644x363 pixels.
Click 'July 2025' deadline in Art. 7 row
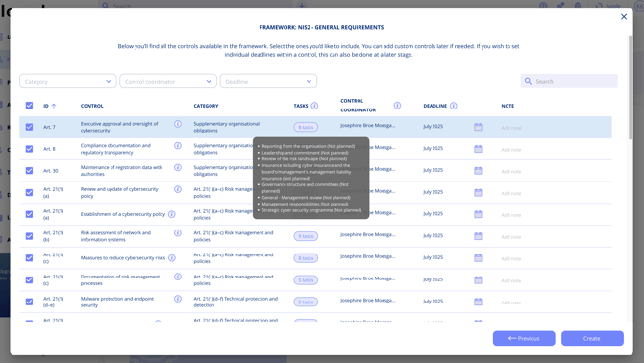(433, 127)
